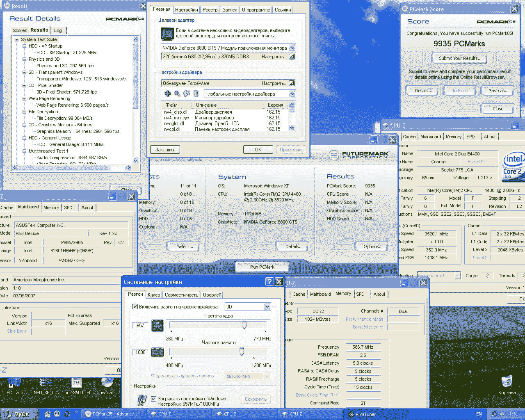Viewport: 525px width, 420px height.
Task: Click the third quick launch icon on the taskbar
Action: 66,414
